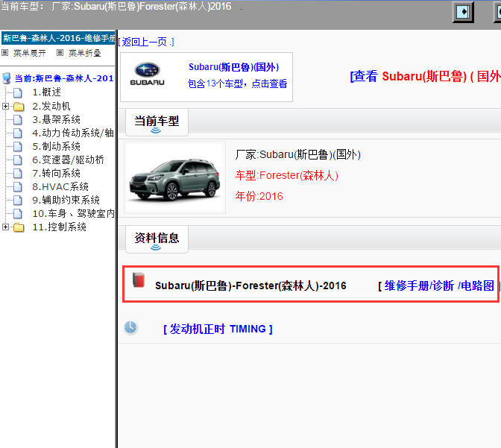Select 10.车身、驾驶室内 entry

[x=74, y=213]
